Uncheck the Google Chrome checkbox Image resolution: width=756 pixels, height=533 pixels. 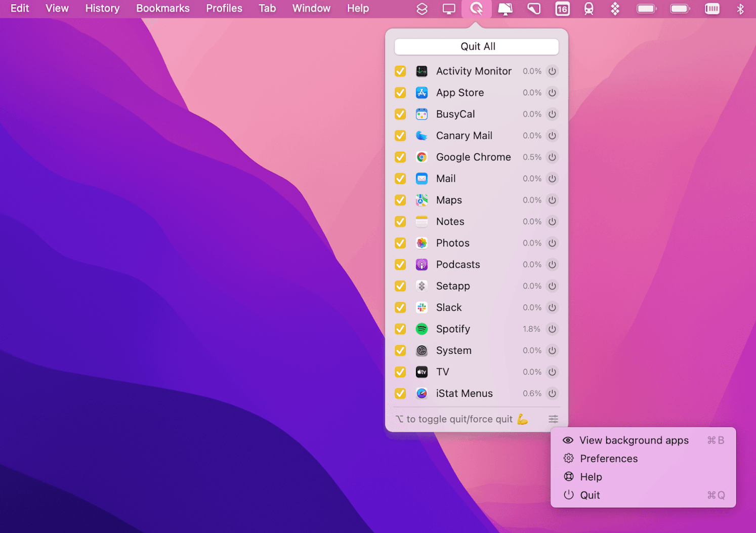tap(400, 157)
